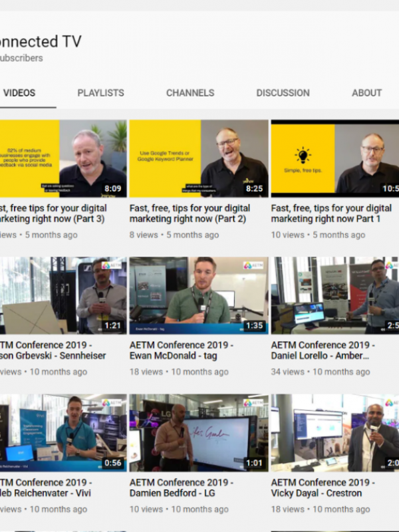
Task: Open title ending 'Grbevski - Sennheiser'
Action: (x=53, y=350)
